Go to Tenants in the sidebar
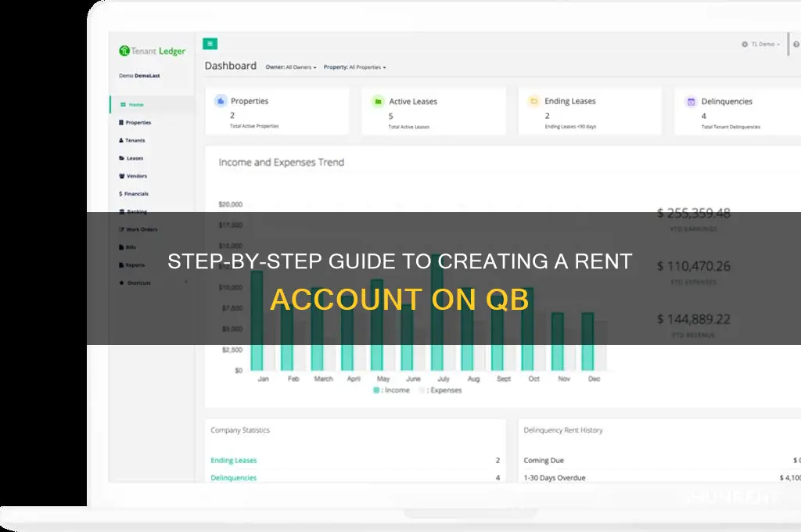The width and height of the screenshot is (801, 532). [132, 140]
